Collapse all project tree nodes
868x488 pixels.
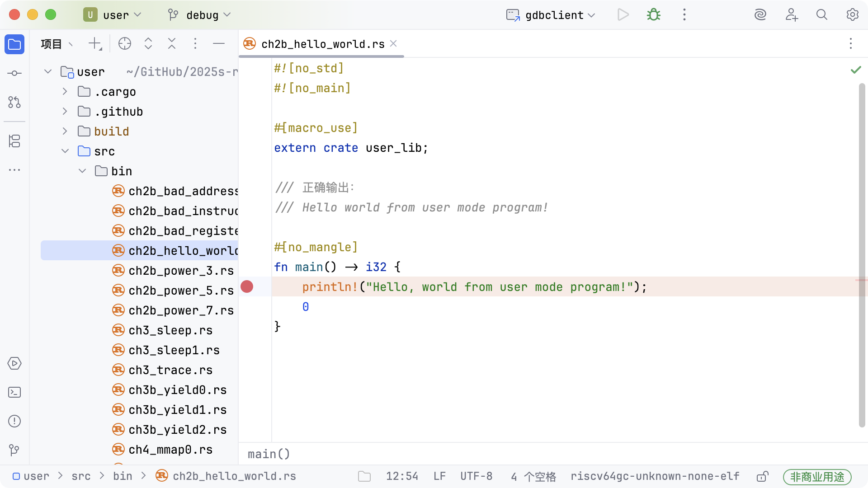pos(172,44)
